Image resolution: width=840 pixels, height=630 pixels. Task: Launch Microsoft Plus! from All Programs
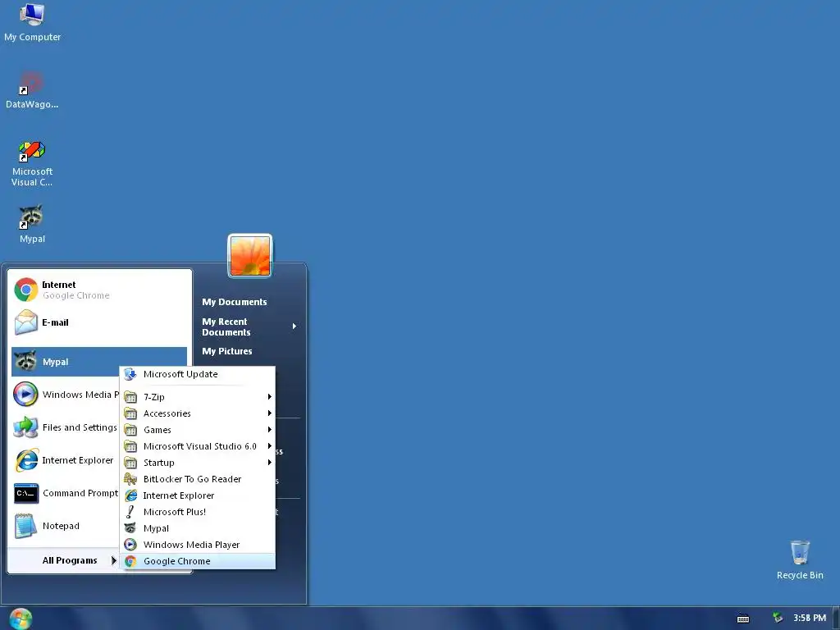198,512
